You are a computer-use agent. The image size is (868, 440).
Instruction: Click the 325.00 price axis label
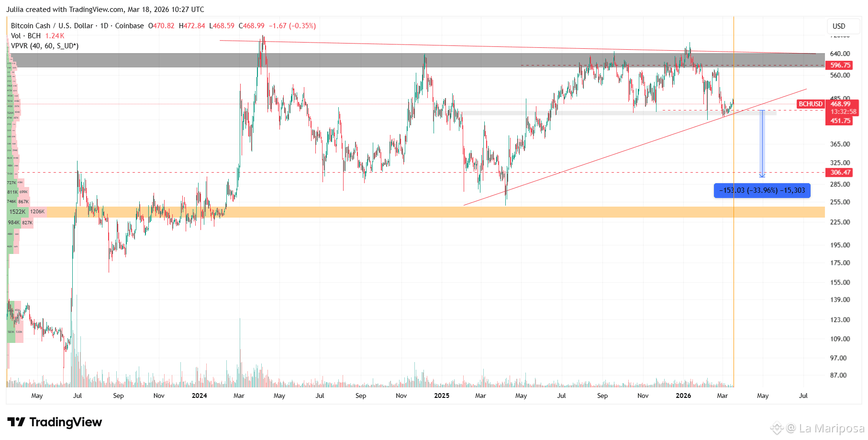tap(840, 163)
